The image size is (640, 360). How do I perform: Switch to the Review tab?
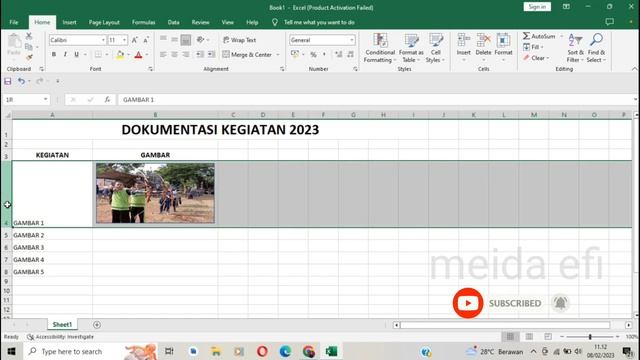[x=200, y=22]
